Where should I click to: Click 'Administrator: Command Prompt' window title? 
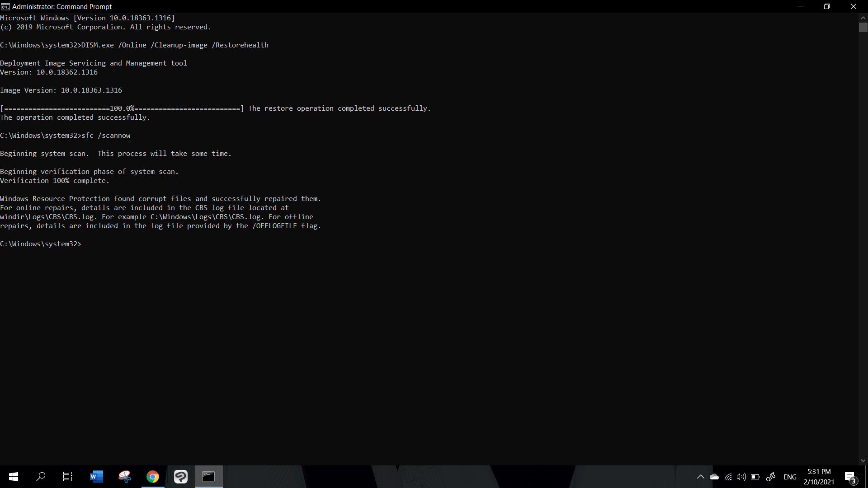pos(62,6)
